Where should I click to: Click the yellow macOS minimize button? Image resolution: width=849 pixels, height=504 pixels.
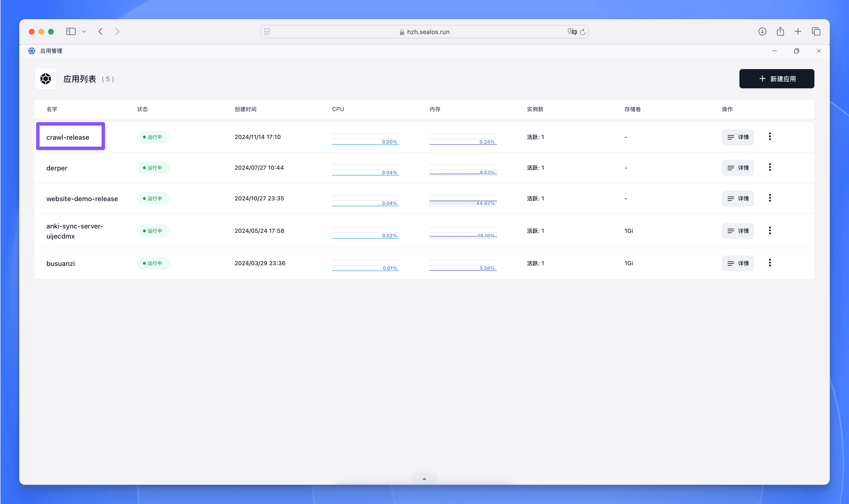click(x=42, y=32)
